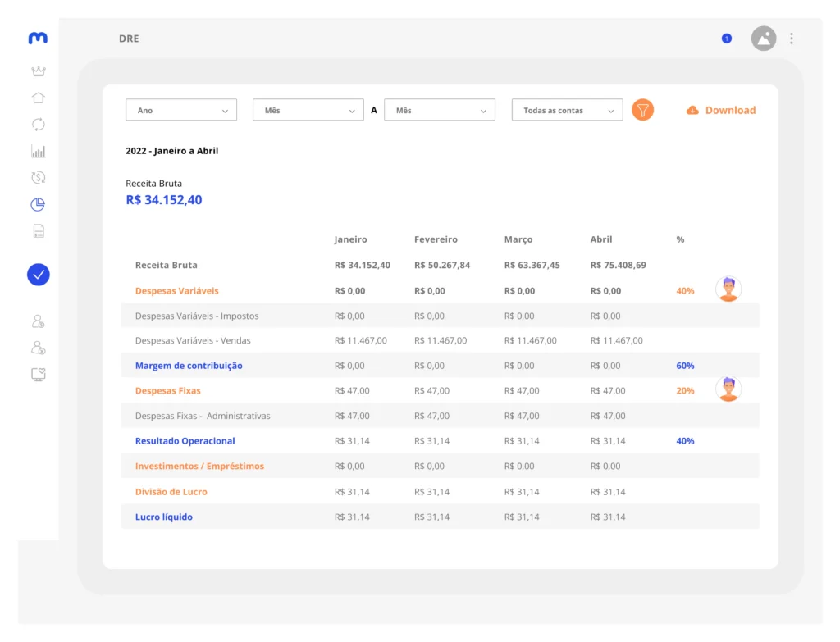Open the notification badge in header

click(727, 39)
